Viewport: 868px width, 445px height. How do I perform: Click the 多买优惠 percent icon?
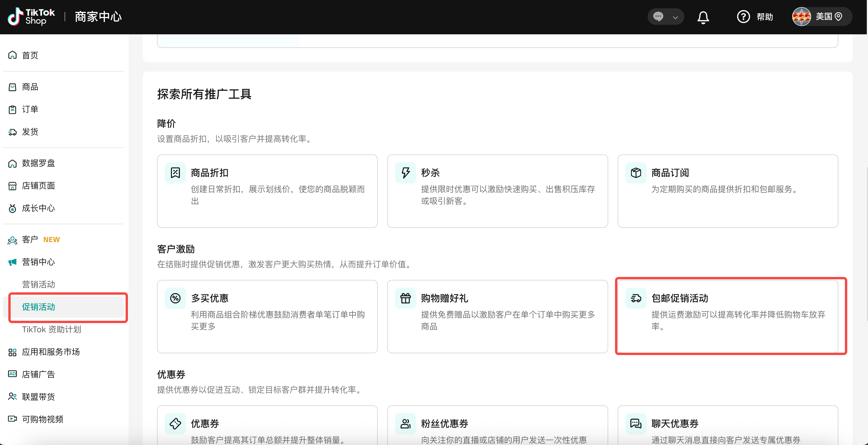click(175, 298)
